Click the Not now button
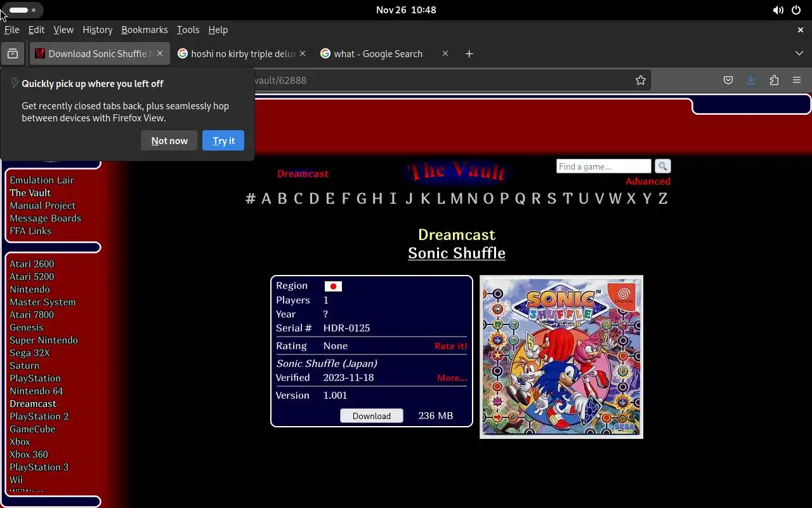Image resolution: width=812 pixels, height=508 pixels. coord(169,141)
